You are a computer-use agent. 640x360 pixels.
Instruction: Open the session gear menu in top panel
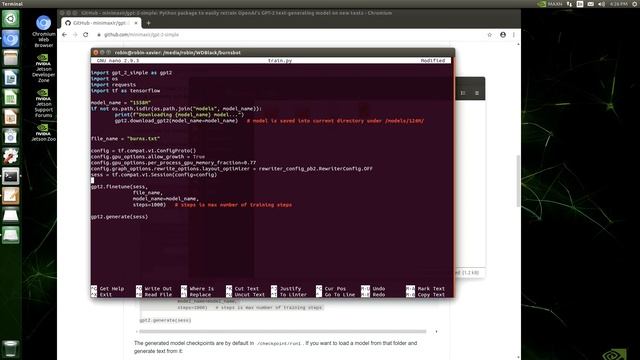pos(635,4)
